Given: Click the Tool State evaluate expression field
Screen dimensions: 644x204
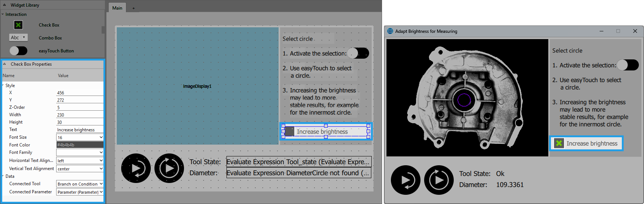Looking at the screenshot, I should (299, 162).
